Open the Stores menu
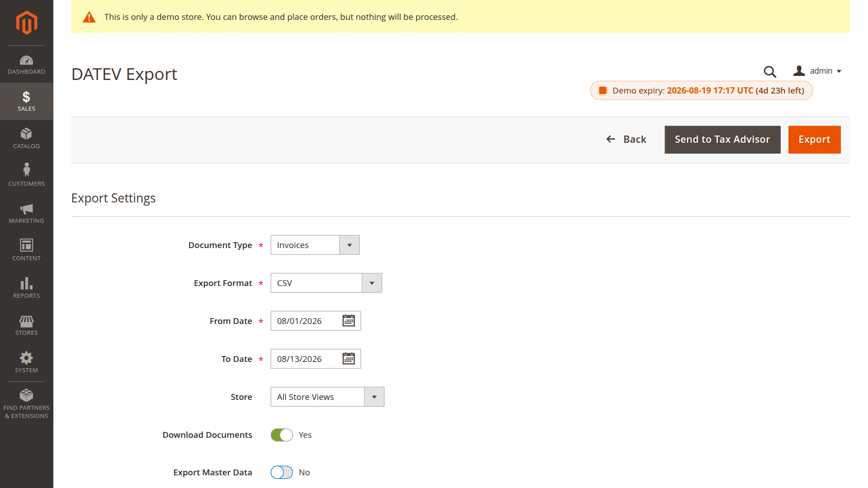The height and width of the screenshot is (488, 868). click(x=26, y=325)
